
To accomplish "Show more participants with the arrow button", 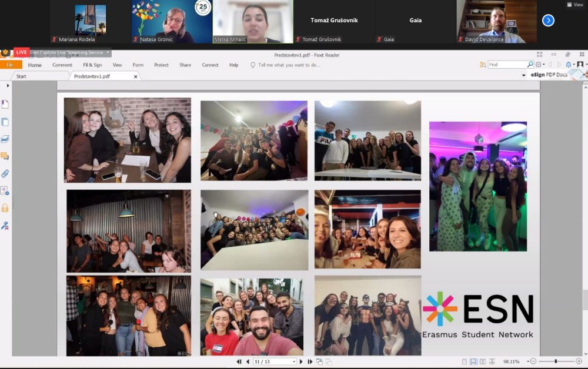I will click(x=548, y=21).
